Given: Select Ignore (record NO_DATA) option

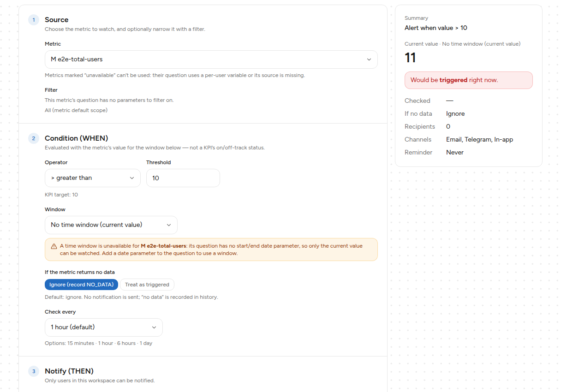Looking at the screenshot, I should point(81,285).
